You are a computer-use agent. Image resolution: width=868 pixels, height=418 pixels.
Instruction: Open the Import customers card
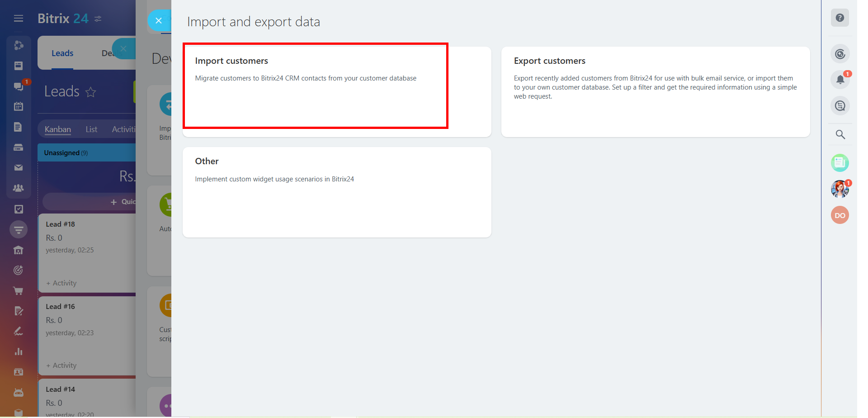[337, 92]
